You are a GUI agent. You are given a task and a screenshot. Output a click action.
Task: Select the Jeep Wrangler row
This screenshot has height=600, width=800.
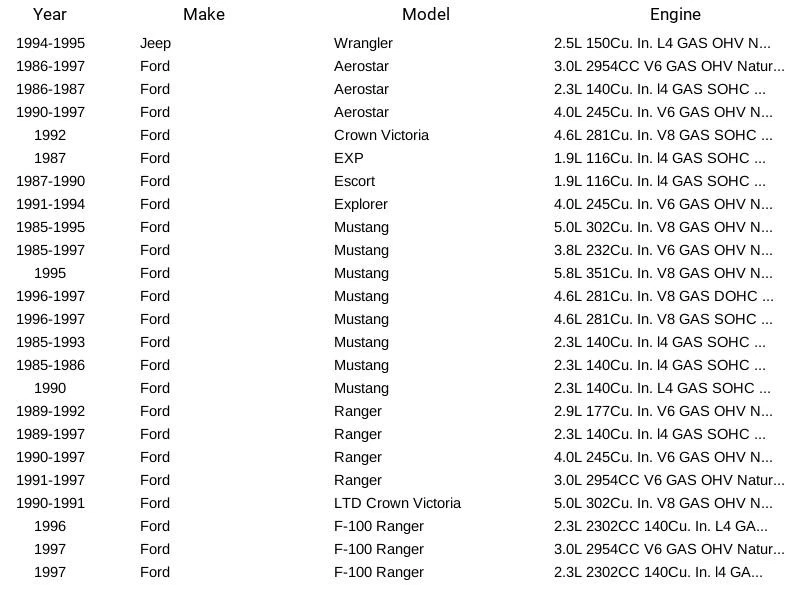click(x=363, y=43)
